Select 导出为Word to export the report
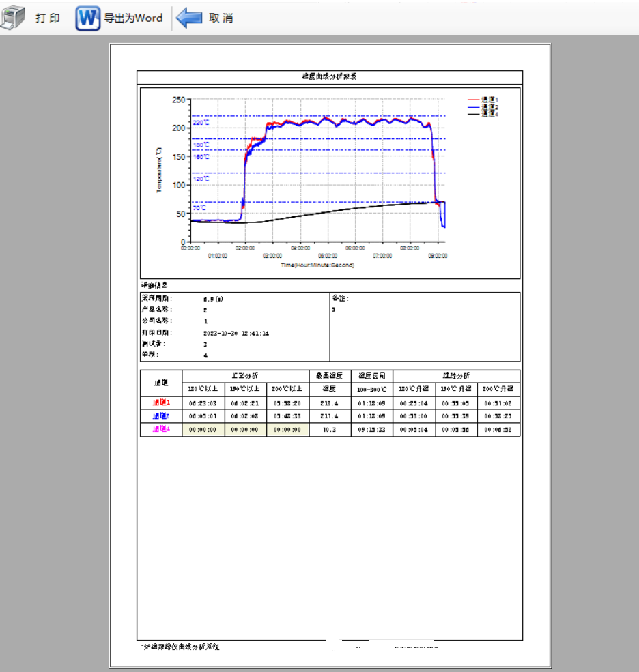 pos(133,18)
